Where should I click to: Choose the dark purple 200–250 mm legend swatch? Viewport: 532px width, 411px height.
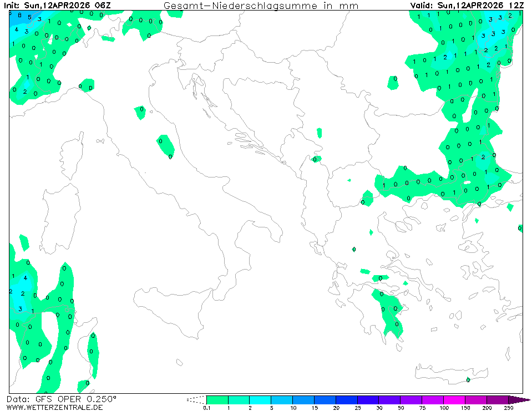498,399
